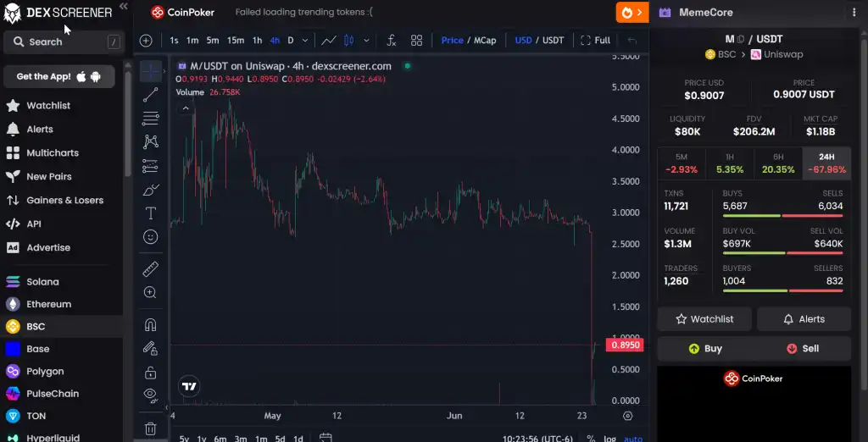
Task: Open Indicators fx icon
Action: click(392, 41)
